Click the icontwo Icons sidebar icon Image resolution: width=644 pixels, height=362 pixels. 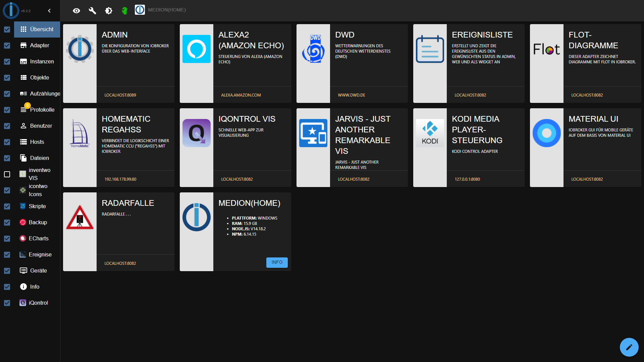pyautogui.click(x=23, y=190)
